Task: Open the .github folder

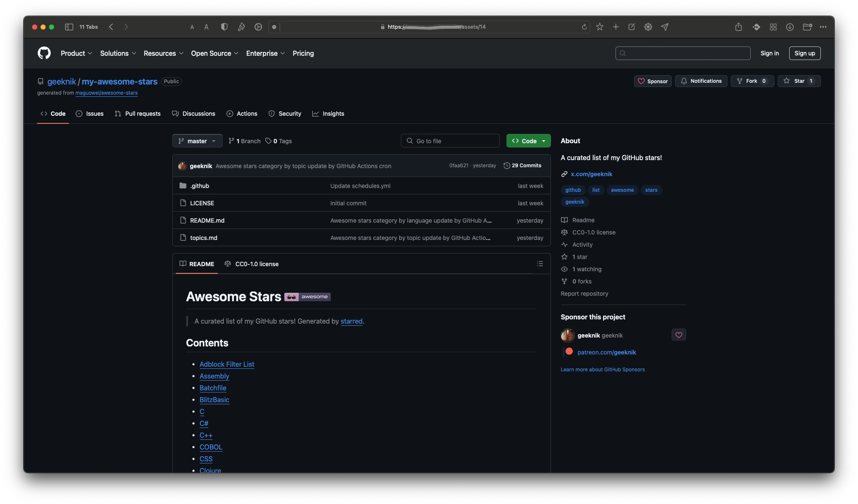Action: coord(199,186)
